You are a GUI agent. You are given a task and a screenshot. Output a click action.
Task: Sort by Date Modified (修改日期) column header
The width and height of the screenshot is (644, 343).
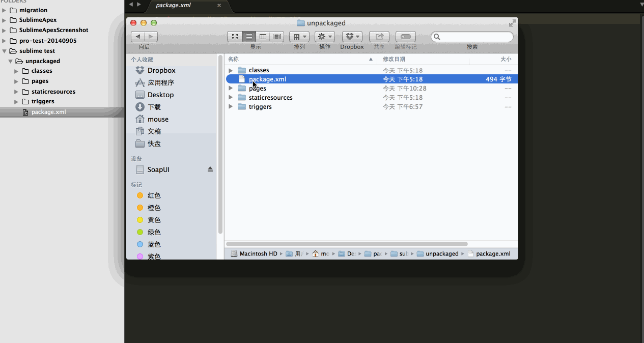(423, 60)
